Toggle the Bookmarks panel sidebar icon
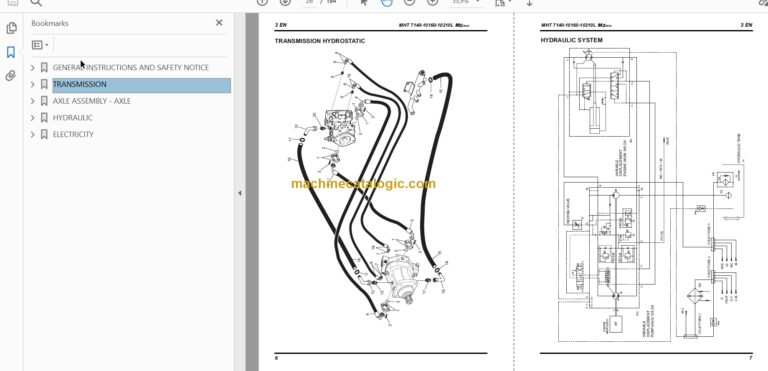This screenshot has height=371, width=768. [x=11, y=52]
